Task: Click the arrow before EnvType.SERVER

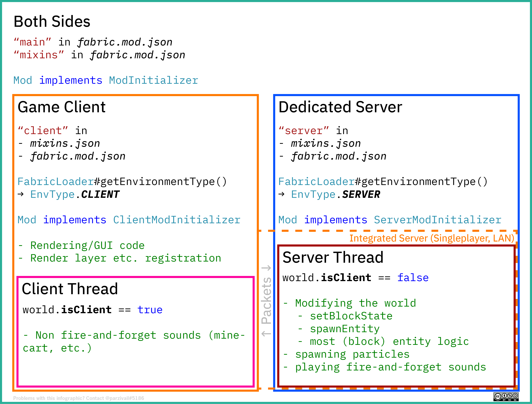Action: [282, 194]
